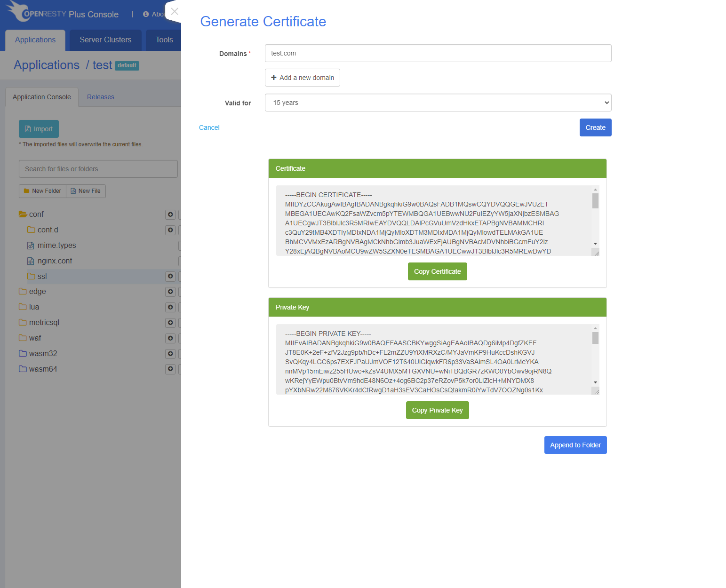Click the Certificate scrollbar down arrow
The image size is (726, 588).
595,244
